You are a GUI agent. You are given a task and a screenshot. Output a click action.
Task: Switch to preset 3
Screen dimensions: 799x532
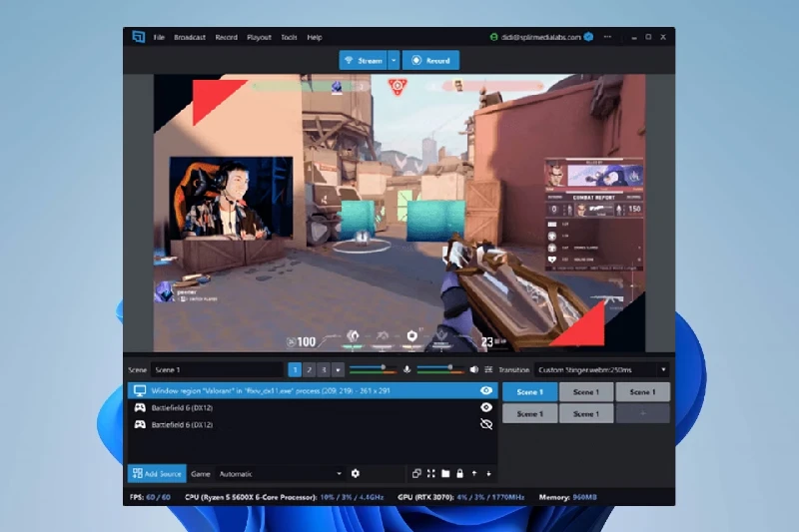point(323,369)
